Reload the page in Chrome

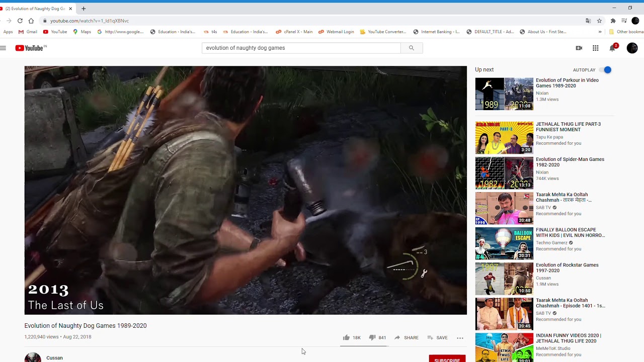(x=20, y=21)
